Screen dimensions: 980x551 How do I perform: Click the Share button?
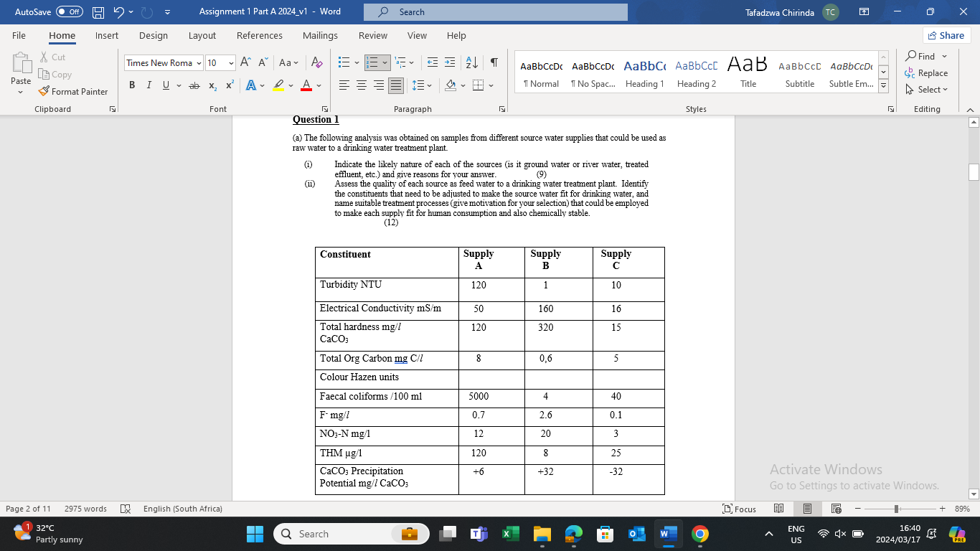tap(946, 35)
